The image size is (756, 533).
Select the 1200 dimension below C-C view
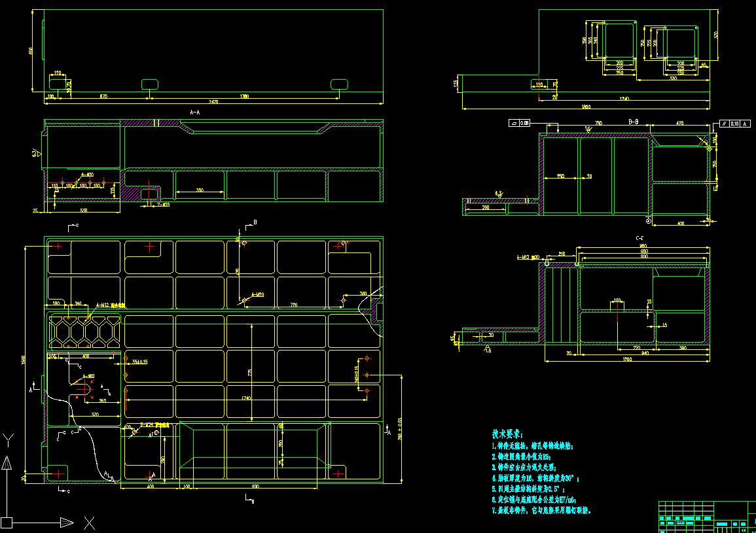627,360
